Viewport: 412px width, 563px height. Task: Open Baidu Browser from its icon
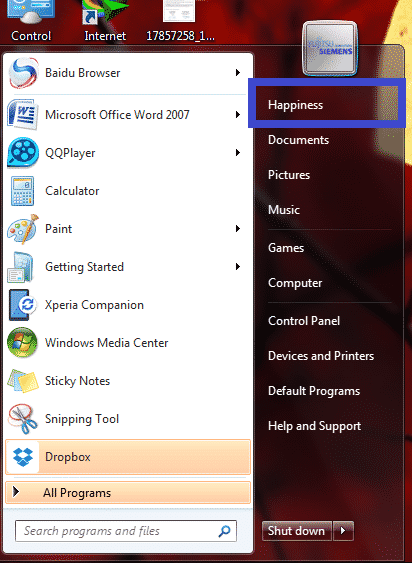tap(23, 73)
